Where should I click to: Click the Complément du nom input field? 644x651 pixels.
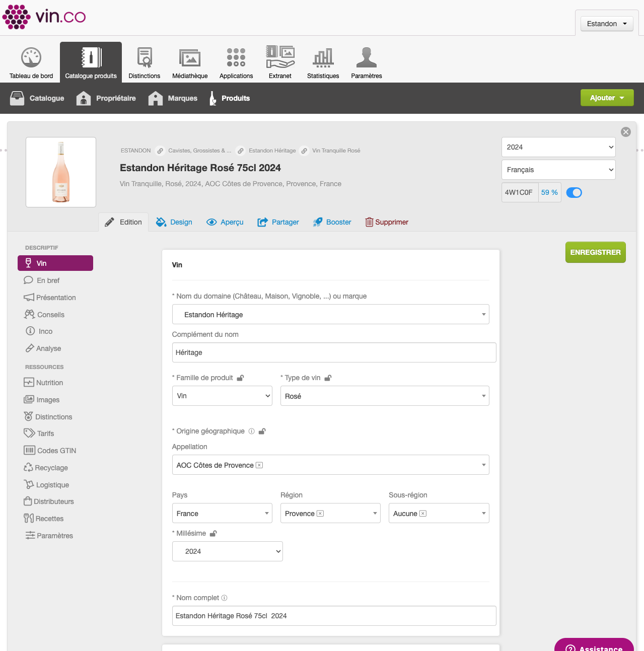click(x=334, y=352)
